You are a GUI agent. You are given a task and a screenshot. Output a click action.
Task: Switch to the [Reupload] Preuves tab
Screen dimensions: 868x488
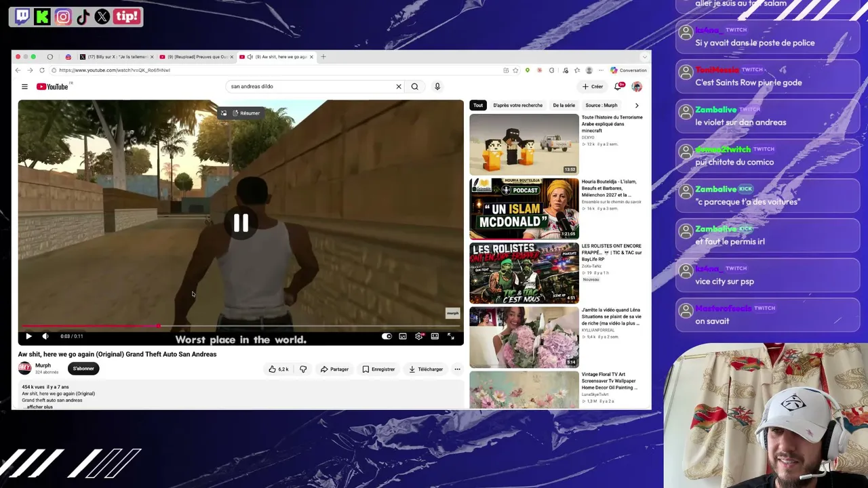tap(197, 57)
